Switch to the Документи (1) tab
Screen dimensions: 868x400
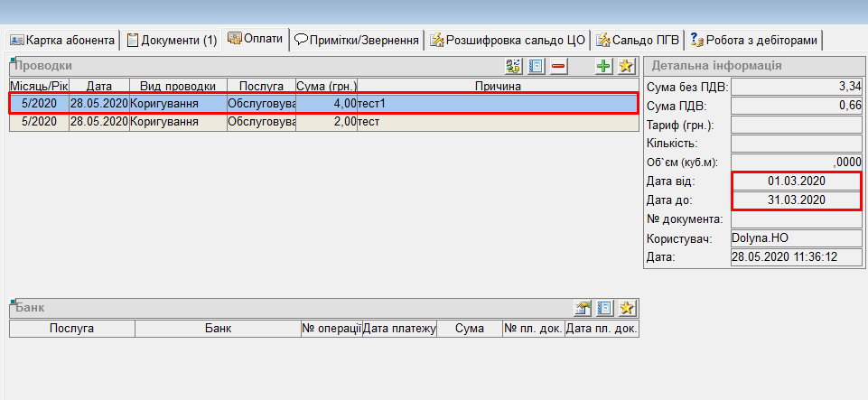click(x=172, y=40)
